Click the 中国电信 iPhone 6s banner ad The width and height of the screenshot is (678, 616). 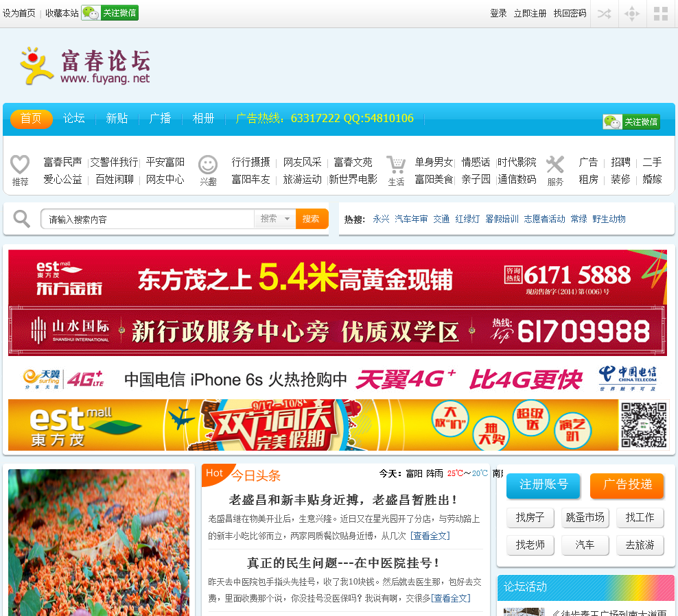point(337,379)
